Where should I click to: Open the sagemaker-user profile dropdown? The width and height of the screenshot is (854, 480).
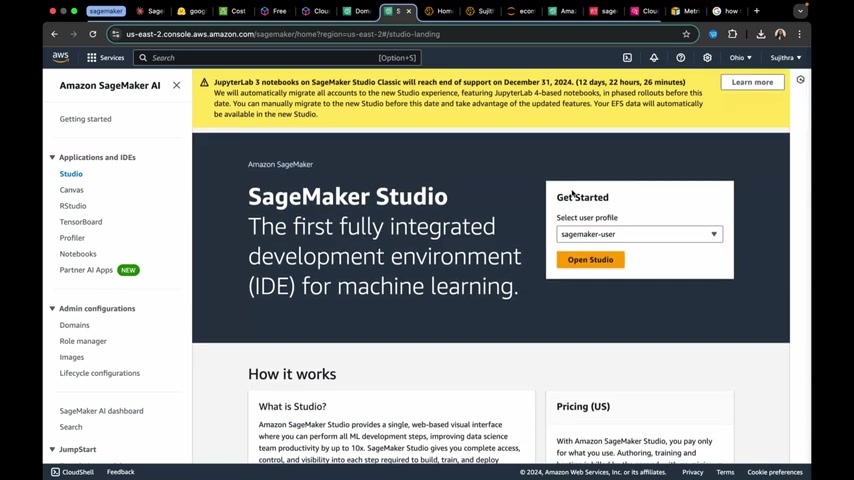639,234
